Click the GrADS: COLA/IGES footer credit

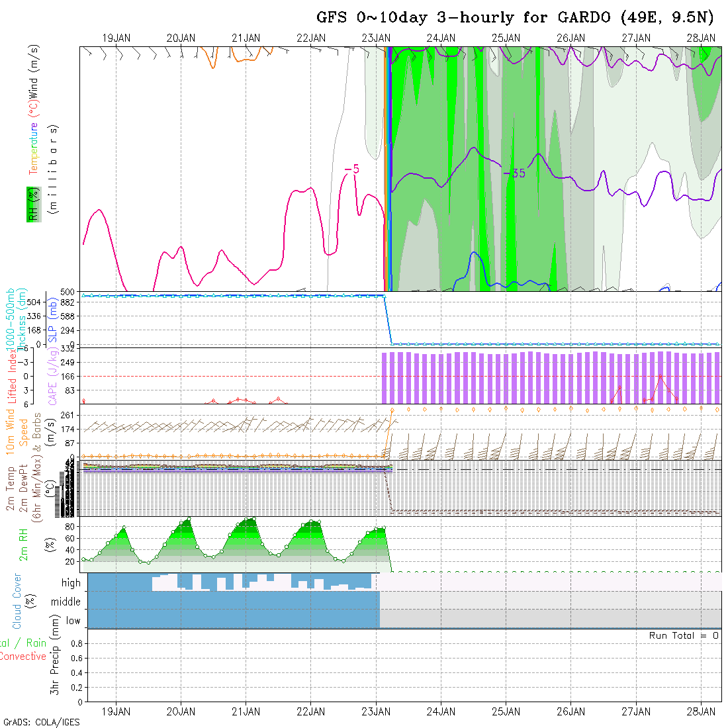point(41,722)
